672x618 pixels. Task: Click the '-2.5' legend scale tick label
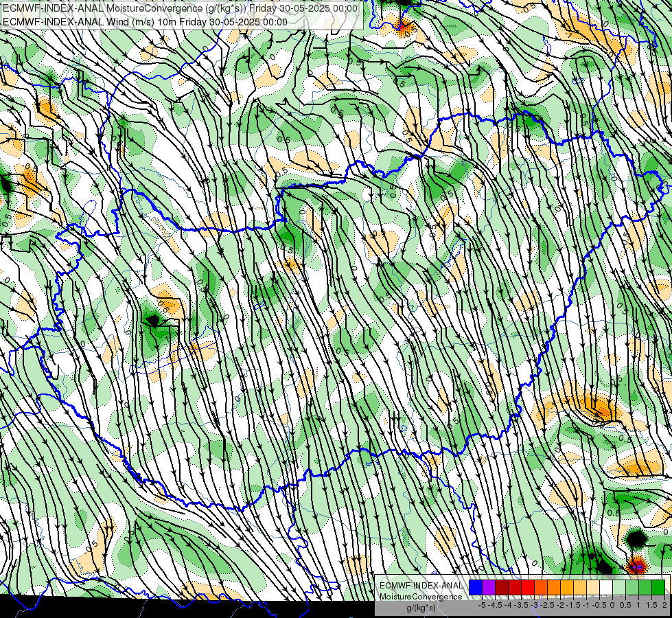click(x=547, y=605)
